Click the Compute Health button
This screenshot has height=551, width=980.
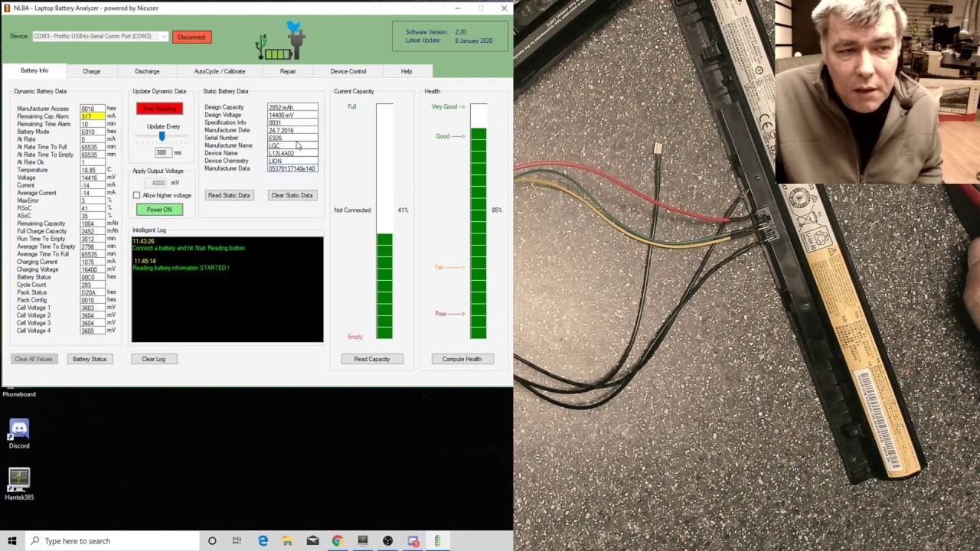(x=462, y=359)
